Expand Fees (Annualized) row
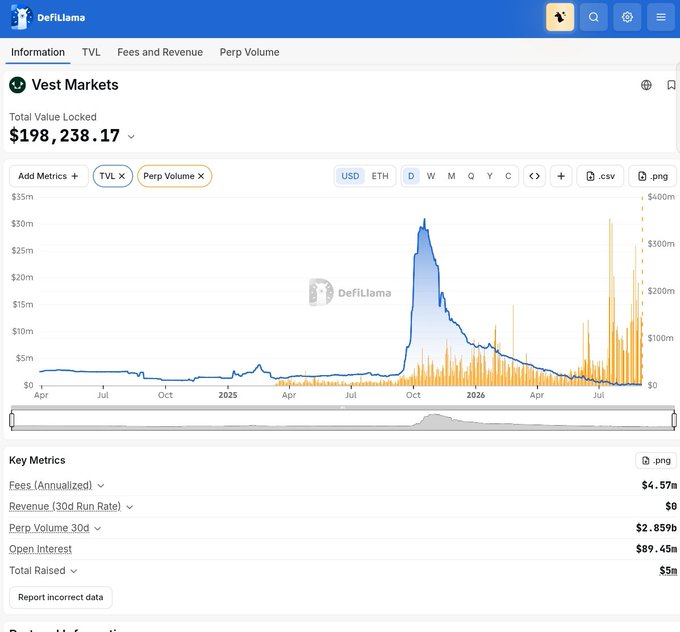 (x=101, y=486)
